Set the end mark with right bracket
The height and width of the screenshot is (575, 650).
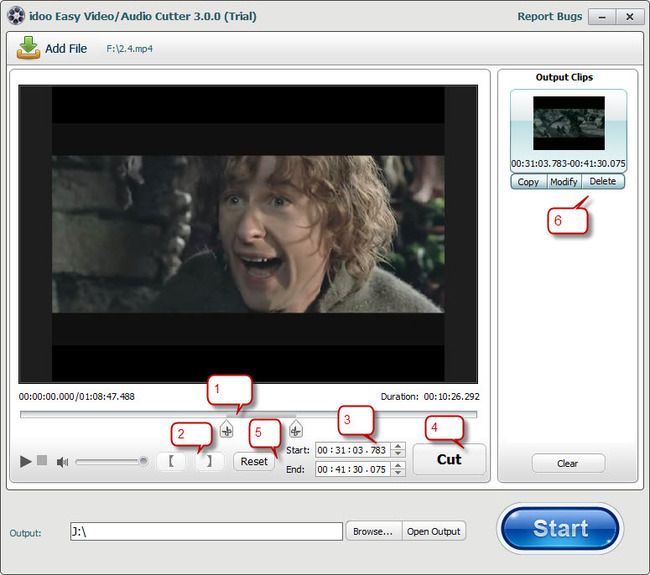coord(209,461)
